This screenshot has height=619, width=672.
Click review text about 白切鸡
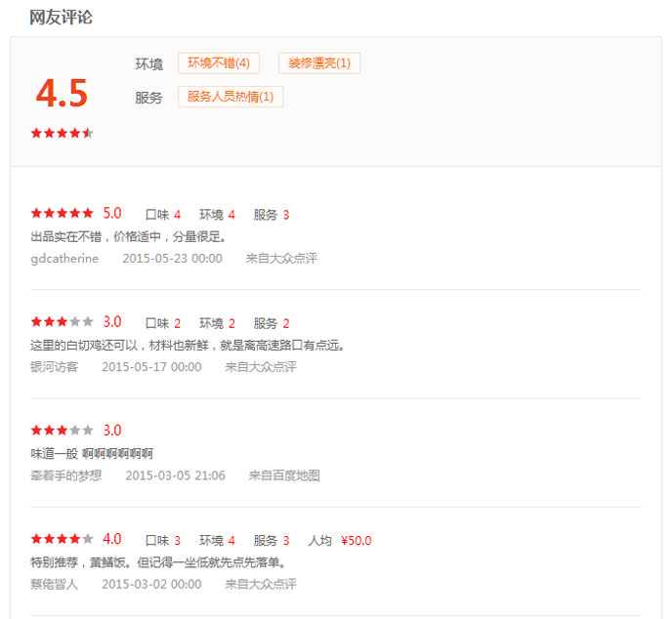click(x=188, y=346)
